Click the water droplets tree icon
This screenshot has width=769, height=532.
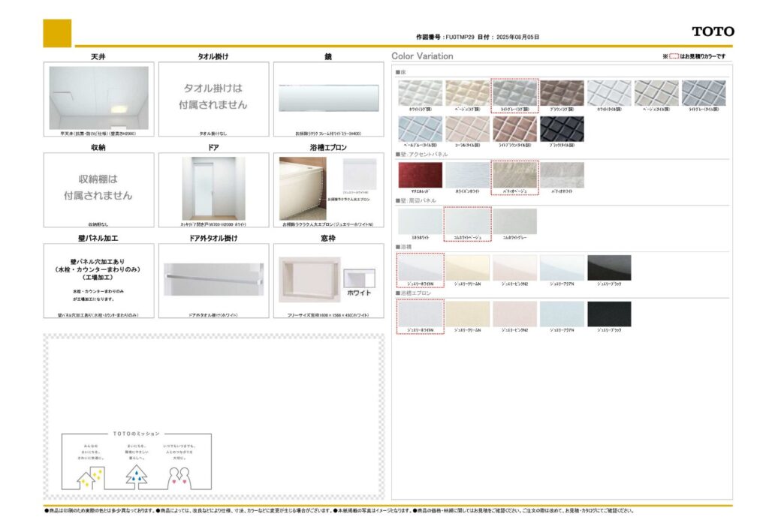point(136,476)
